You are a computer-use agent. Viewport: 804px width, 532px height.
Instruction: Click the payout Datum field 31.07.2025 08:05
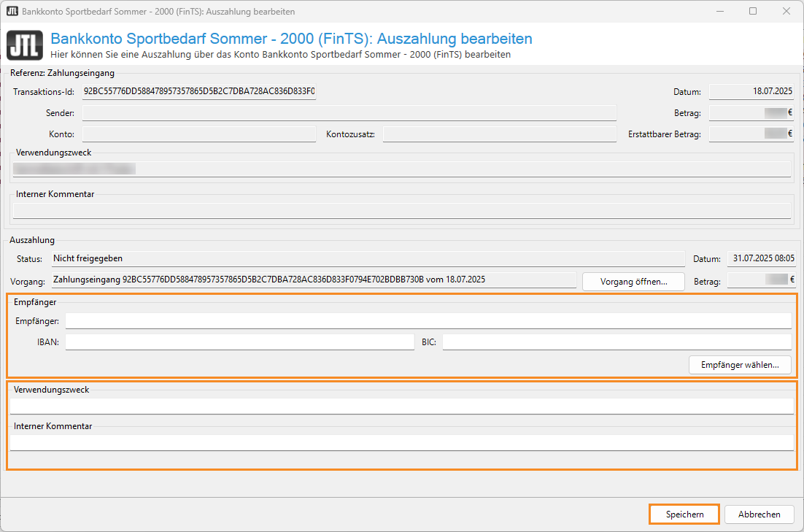click(x=761, y=259)
